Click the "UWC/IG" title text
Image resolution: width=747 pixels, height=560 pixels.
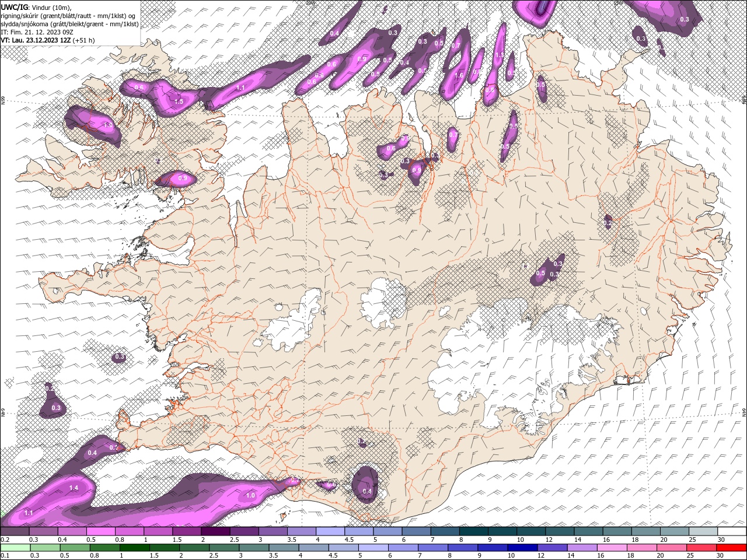(15, 6)
